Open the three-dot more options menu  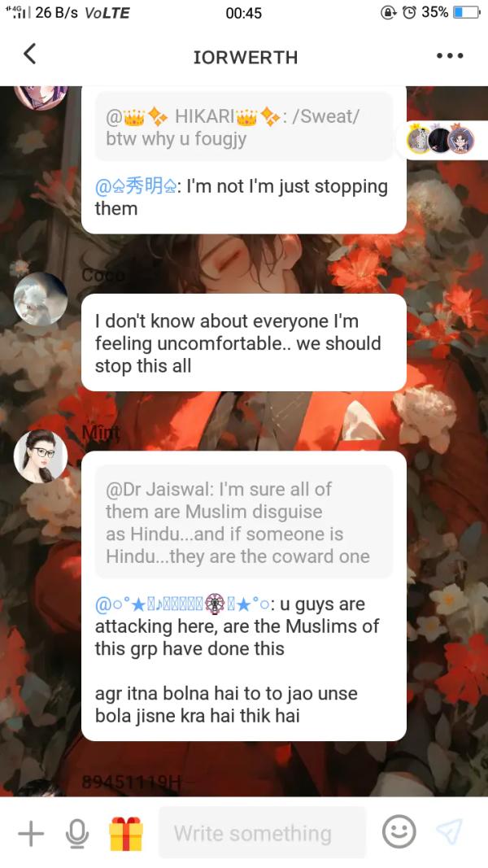pyautogui.click(x=449, y=56)
